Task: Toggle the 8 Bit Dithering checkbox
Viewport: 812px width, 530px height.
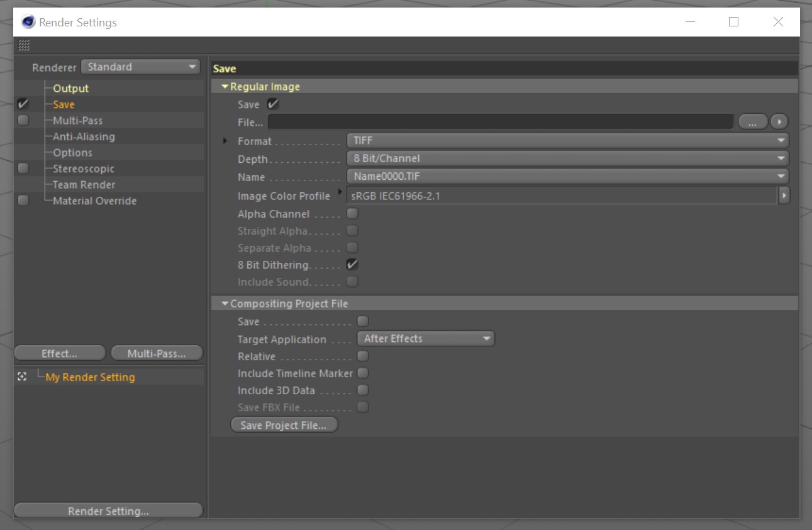Action: tap(352, 265)
